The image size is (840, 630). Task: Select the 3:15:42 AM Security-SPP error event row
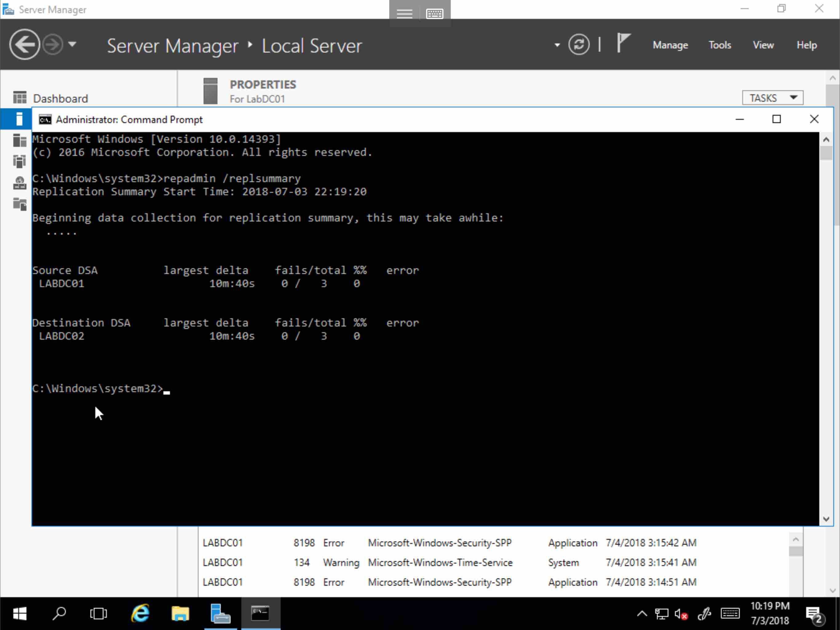tap(494, 543)
